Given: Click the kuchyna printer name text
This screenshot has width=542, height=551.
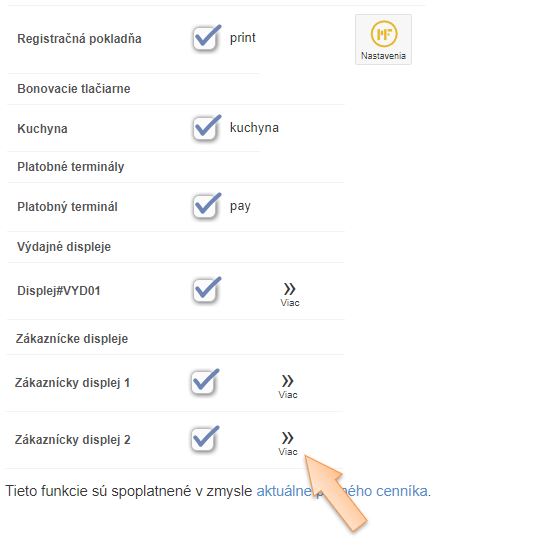Looking at the screenshot, I should pos(254,128).
